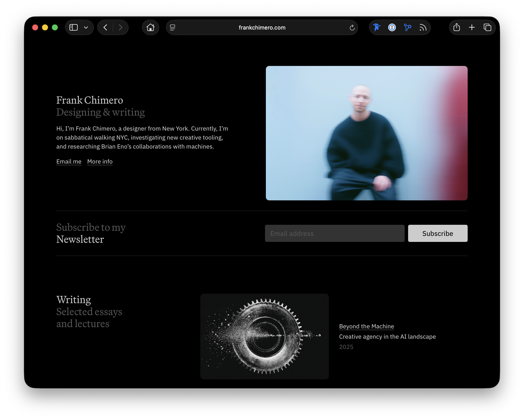Open the RSS feed extension
524x420 pixels.
[x=423, y=27]
